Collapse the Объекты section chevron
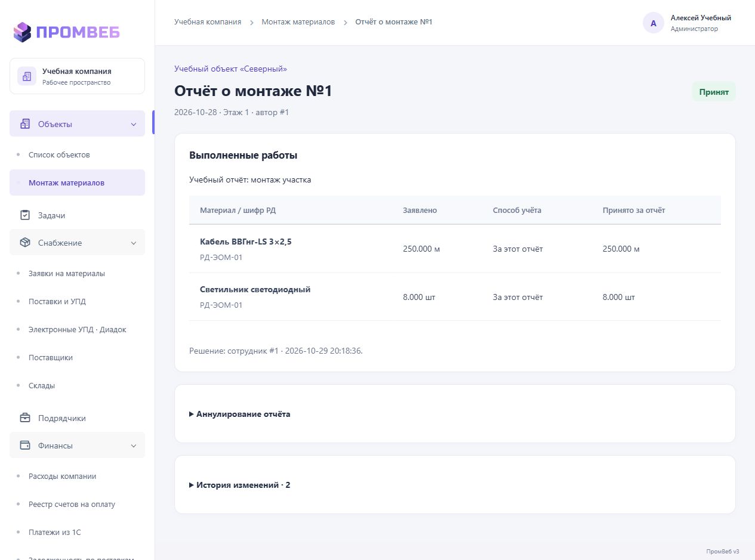755x560 pixels. (134, 124)
